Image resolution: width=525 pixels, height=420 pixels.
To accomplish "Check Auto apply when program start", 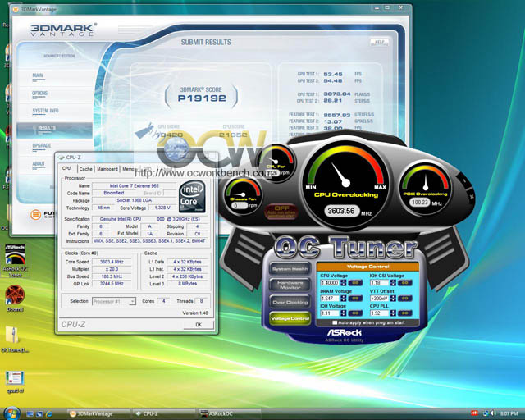I will point(335,322).
